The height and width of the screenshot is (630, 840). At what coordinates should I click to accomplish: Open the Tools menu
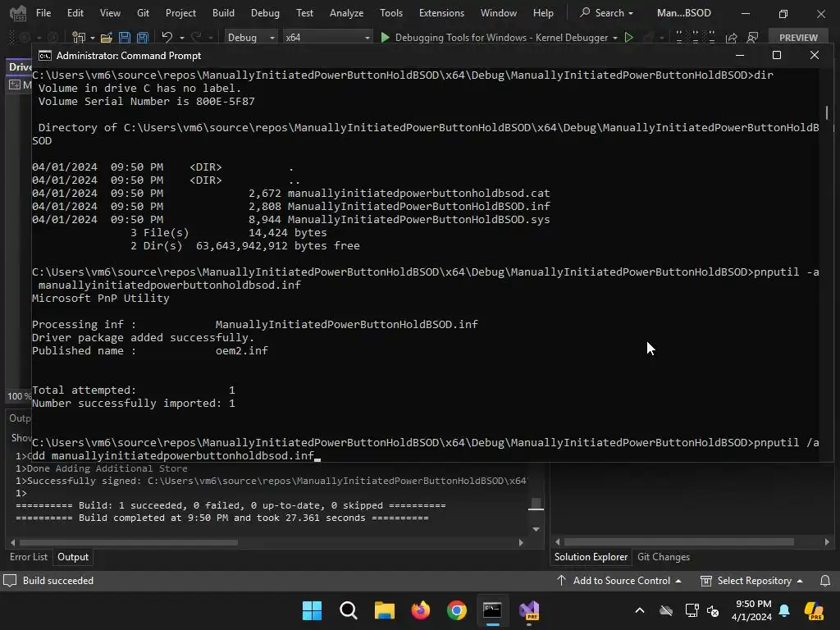(391, 13)
